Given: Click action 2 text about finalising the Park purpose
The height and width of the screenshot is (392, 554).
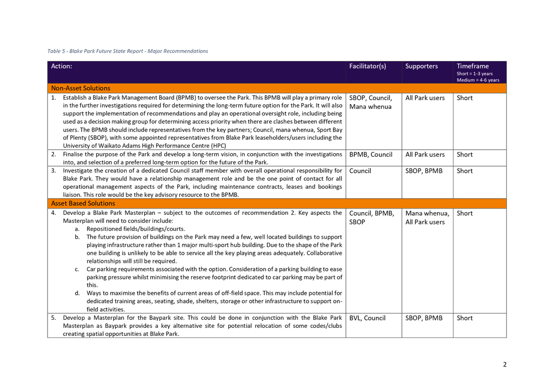Looking at the screenshot, I should [x=203, y=158].
